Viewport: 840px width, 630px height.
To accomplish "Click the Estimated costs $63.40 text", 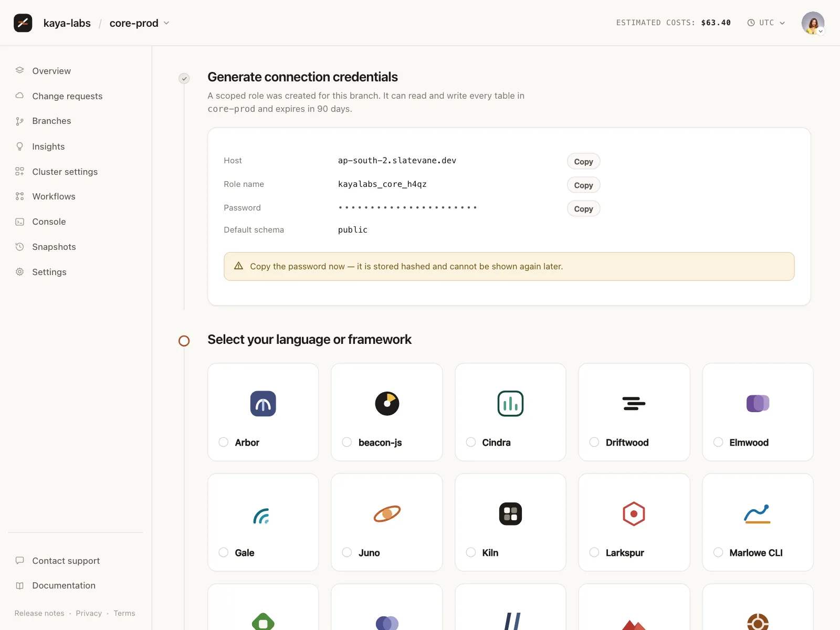I will (x=674, y=23).
